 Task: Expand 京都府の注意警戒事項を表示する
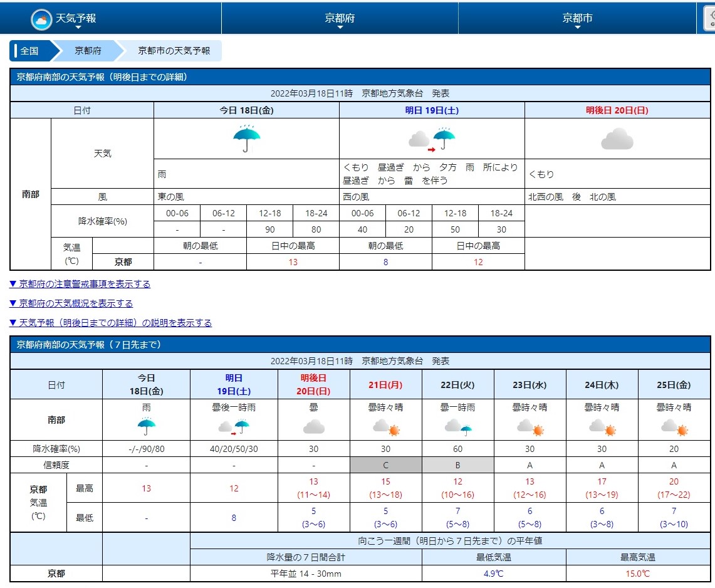coord(80,284)
